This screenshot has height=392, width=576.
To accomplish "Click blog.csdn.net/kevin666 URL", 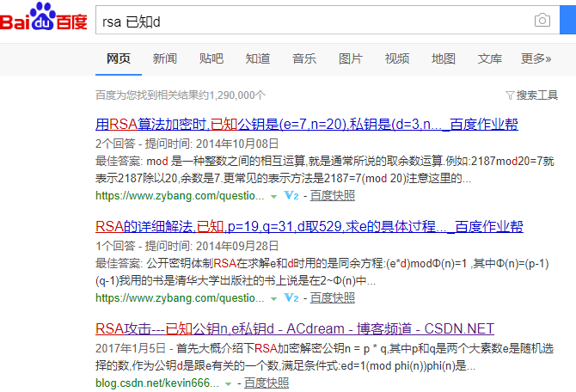I will 157,383.
